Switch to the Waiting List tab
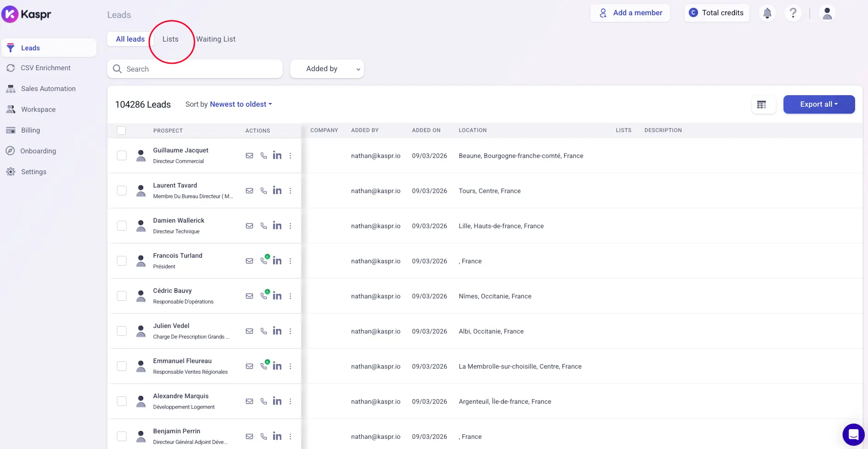Viewport: 868px width, 449px height. click(x=216, y=39)
